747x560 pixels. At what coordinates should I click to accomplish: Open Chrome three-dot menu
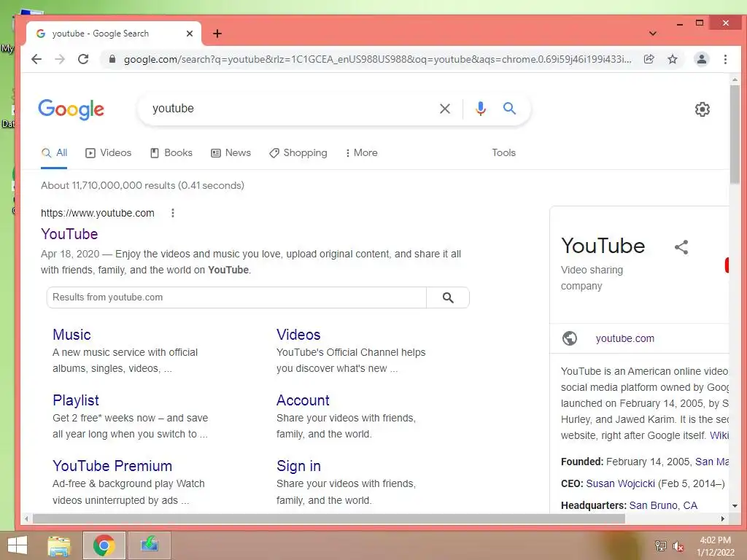(x=725, y=59)
